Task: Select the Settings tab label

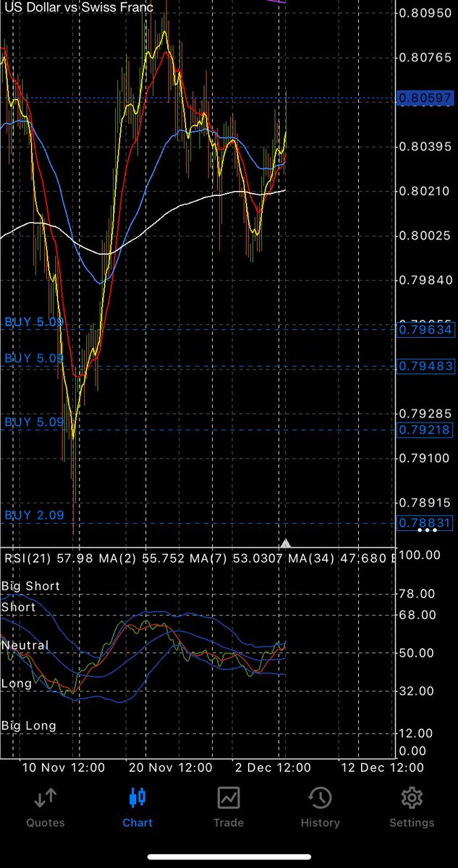Action: (412, 822)
